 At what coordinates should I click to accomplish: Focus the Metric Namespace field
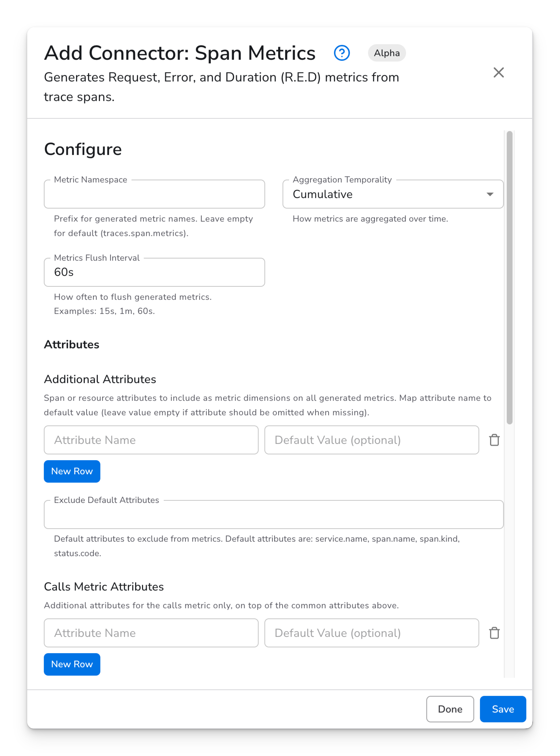pos(154,194)
